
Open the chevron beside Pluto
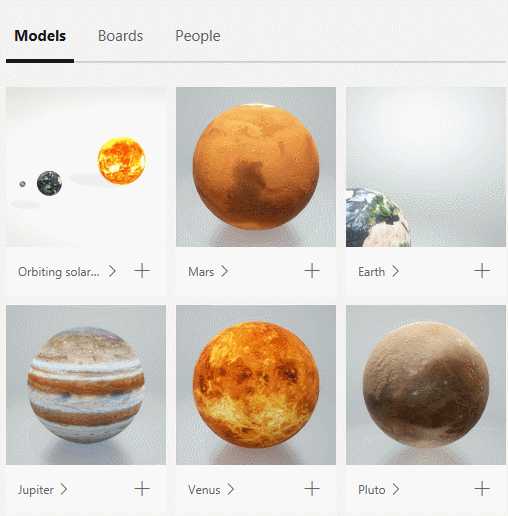click(396, 489)
